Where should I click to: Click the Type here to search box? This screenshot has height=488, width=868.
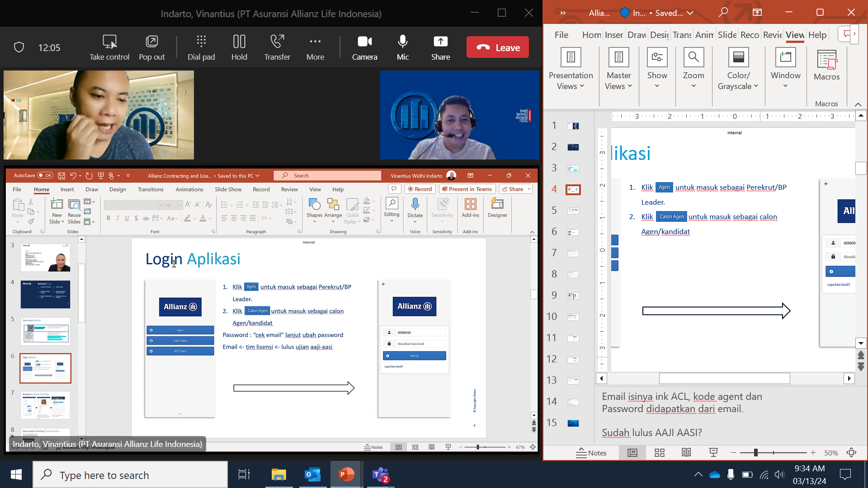tap(130, 474)
